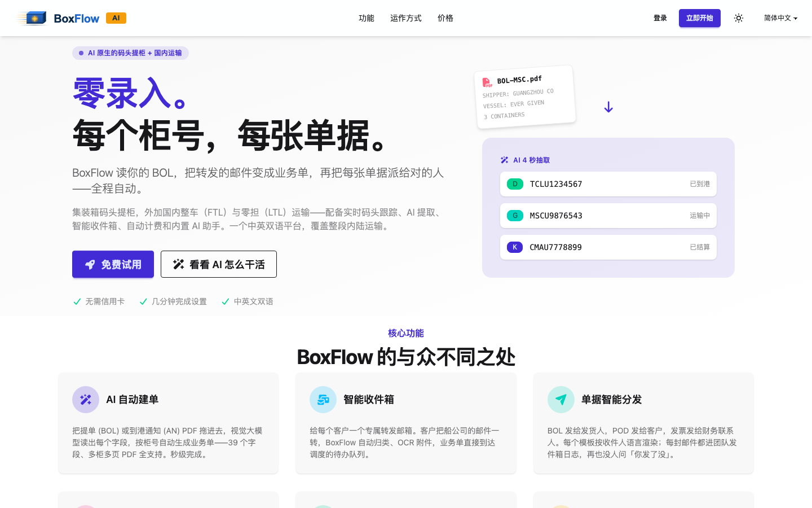Click the purple K badge
Viewport: 812px width, 508px height.
pyautogui.click(x=515, y=247)
